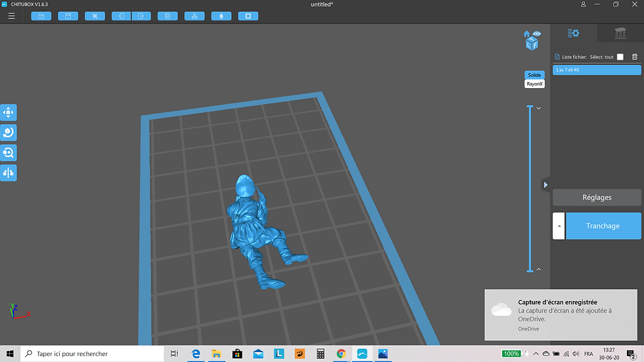Click the trash icon to delete files
644x362 pixels.
pyautogui.click(x=635, y=57)
